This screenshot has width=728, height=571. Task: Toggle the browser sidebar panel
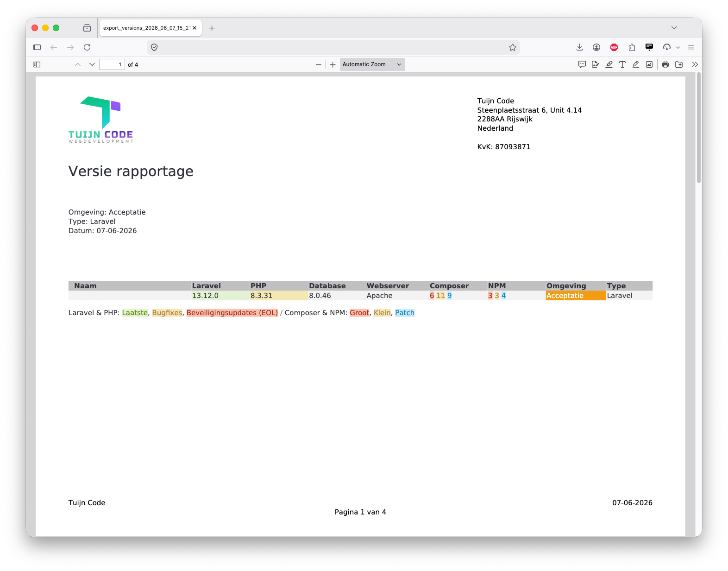(37, 47)
